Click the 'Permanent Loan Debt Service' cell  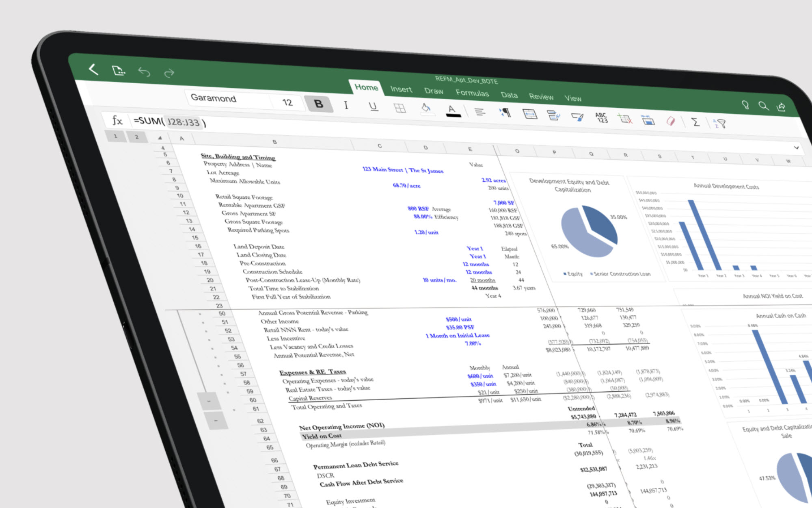click(x=356, y=465)
